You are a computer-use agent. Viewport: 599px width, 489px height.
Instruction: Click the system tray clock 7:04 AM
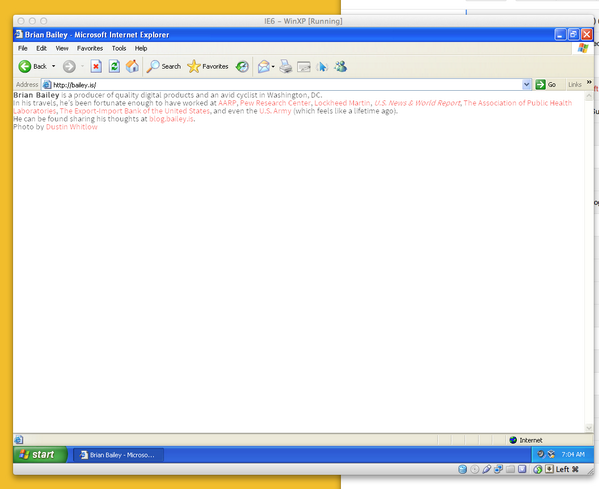click(x=573, y=455)
